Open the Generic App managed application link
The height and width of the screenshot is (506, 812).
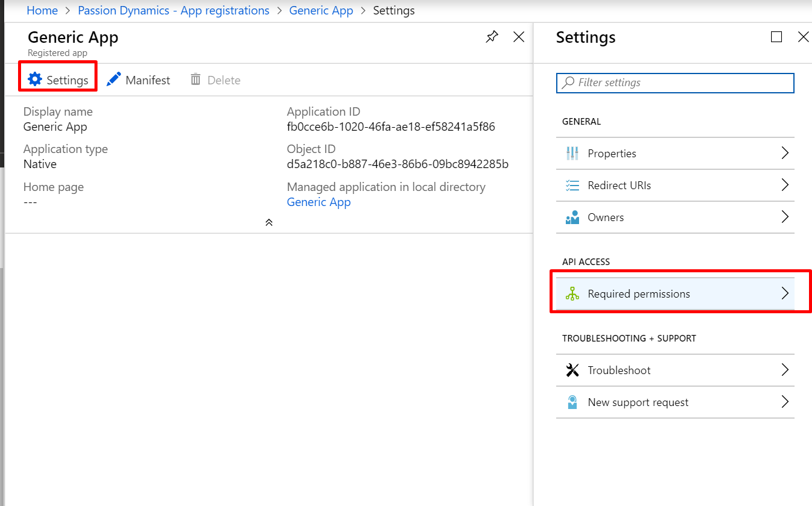(318, 202)
